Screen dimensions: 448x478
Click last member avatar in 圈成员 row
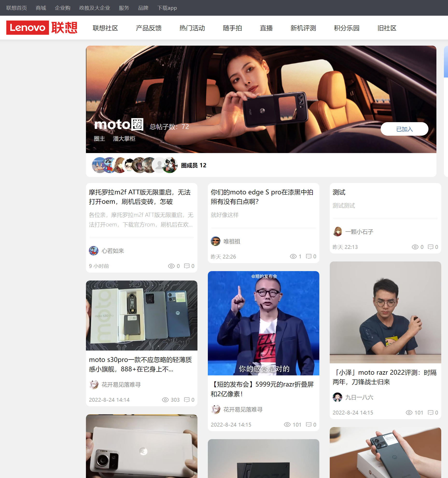(170, 165)
